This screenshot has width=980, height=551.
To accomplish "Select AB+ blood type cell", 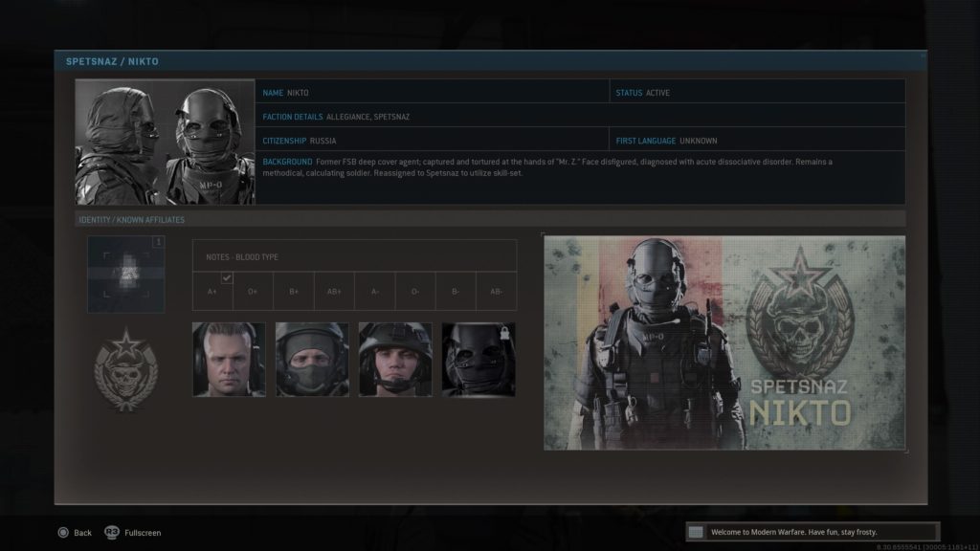I will point(334,291).
